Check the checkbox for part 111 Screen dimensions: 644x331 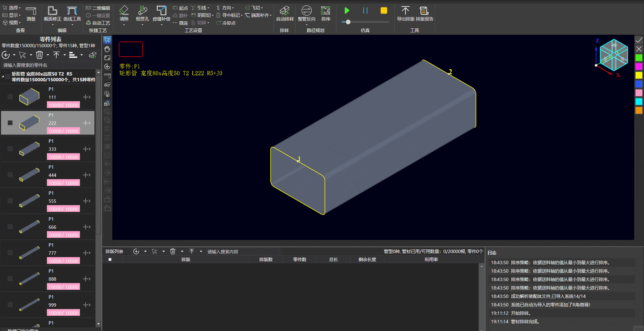pyautogui.click(x=10, y=97)
